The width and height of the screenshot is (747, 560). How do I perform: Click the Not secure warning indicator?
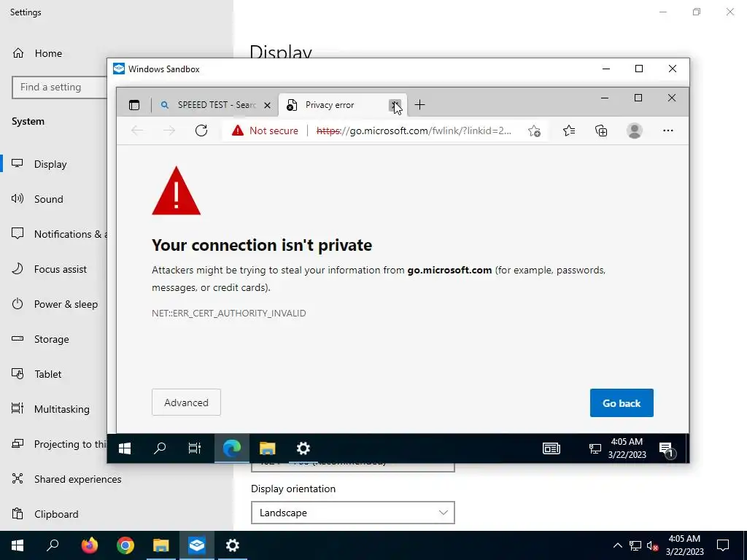265,131
